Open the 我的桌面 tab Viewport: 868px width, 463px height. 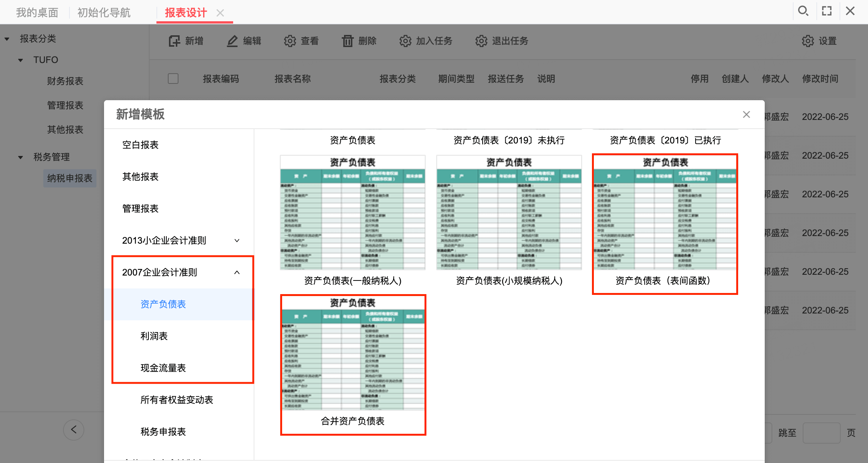pos(37,13)
